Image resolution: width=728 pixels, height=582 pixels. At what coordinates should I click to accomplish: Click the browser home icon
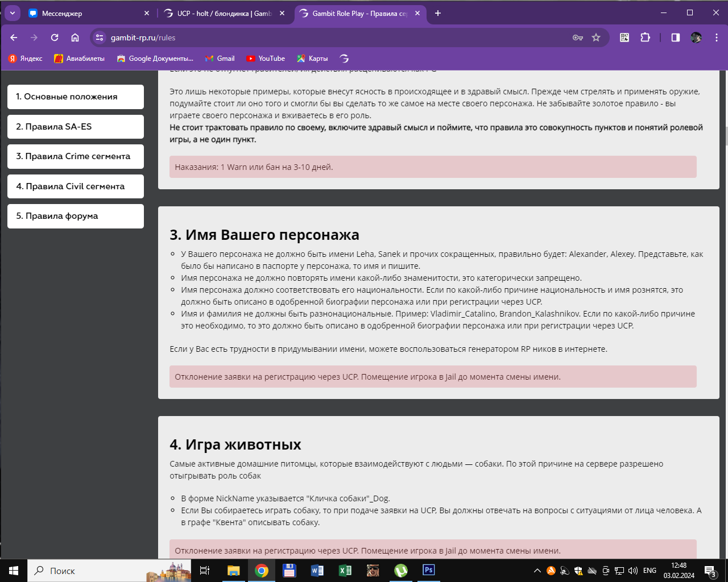[x=75, y=38]
